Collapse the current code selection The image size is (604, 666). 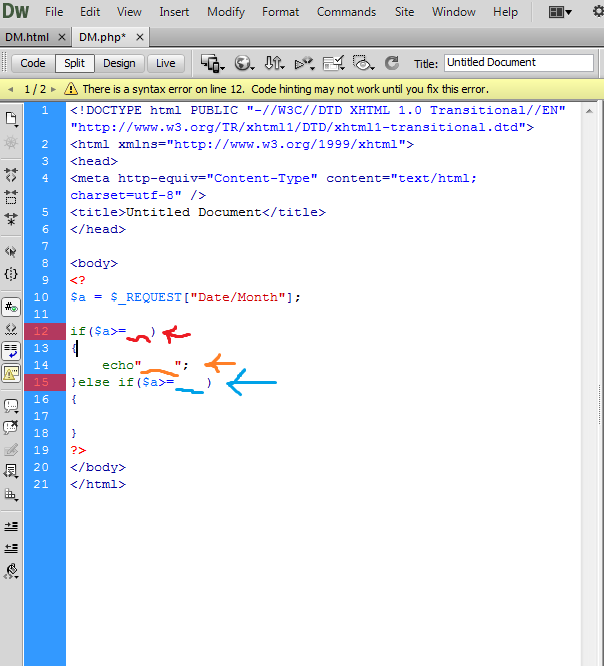11,198
